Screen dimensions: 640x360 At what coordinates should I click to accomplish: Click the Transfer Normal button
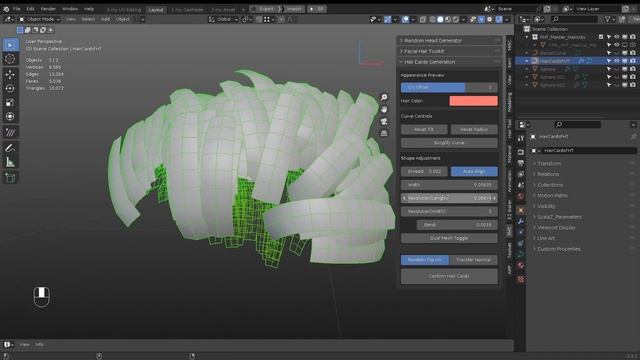473,260
